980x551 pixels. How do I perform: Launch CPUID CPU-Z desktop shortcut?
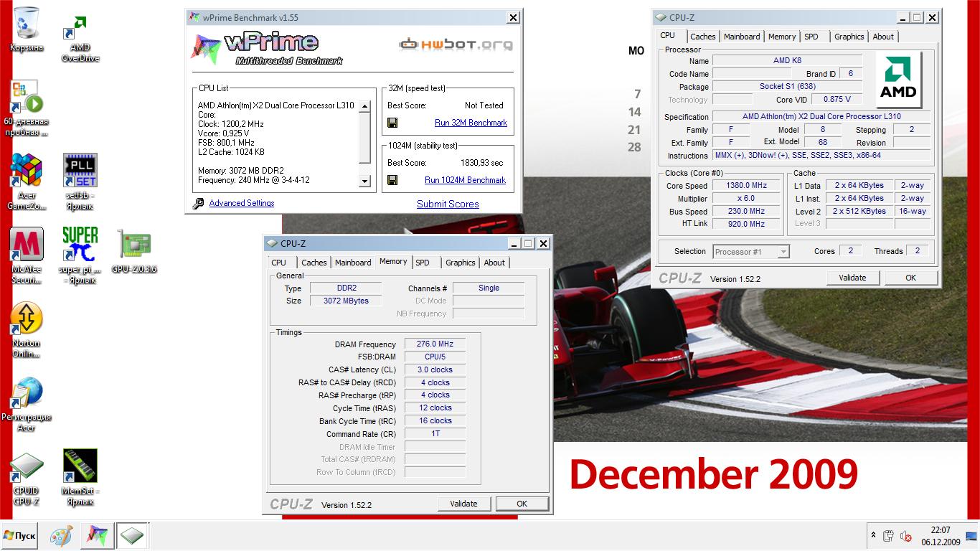[27, 479]
